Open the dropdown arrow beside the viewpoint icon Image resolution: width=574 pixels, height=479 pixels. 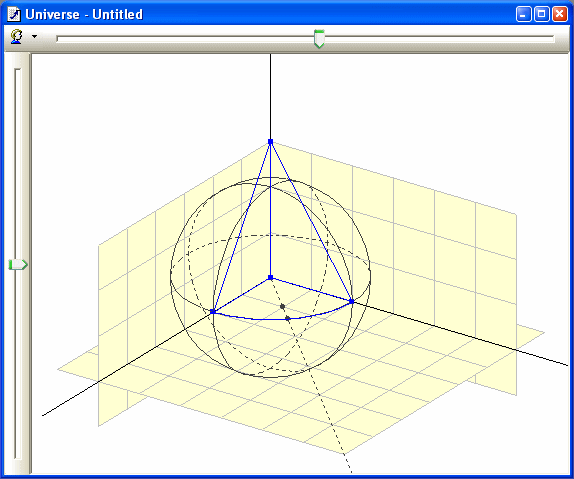[34, 36]
